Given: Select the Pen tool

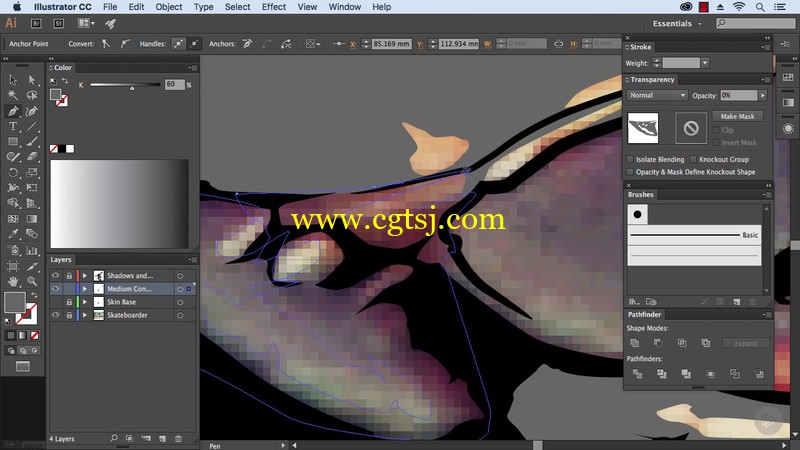Looking at the screenshot, I should click(13, 111).
